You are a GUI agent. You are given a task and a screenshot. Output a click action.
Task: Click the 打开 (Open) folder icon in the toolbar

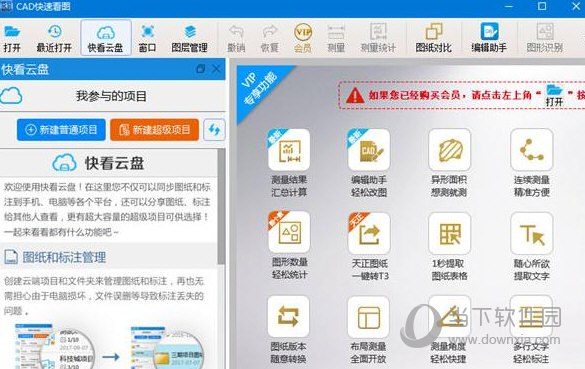click(12, 32)
